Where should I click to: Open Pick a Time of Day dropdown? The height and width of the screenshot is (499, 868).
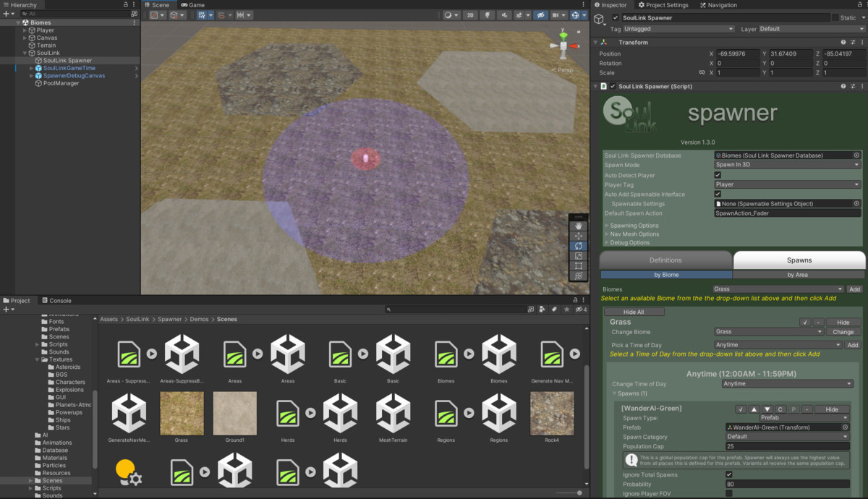(778, 345)
